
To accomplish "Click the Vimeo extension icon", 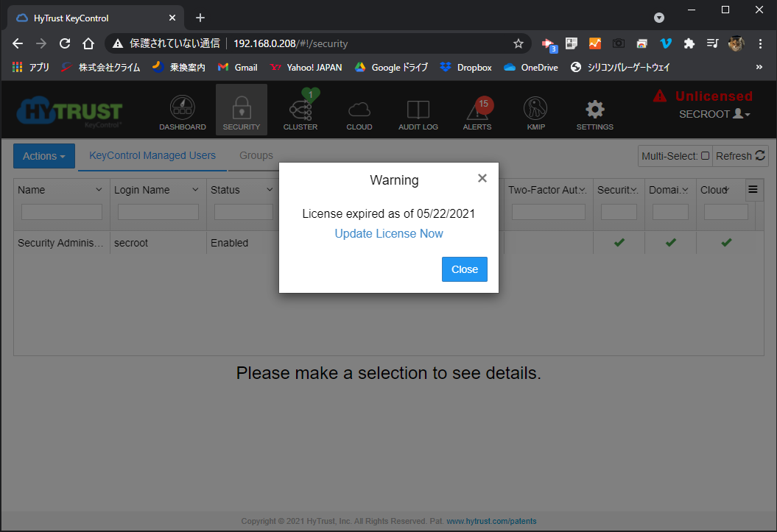I will [x=666, y=43].
